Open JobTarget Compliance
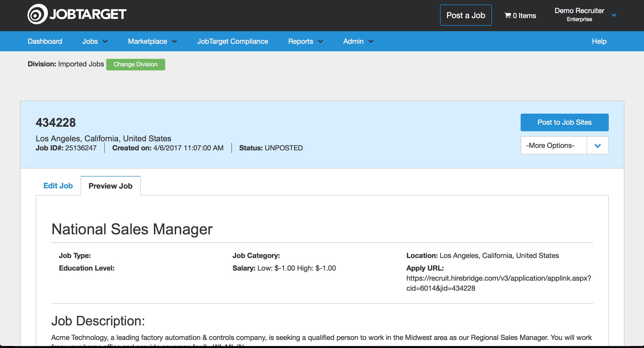Image resolution: width=644 pixels, height=348 pixels. [x=232, y=41]
